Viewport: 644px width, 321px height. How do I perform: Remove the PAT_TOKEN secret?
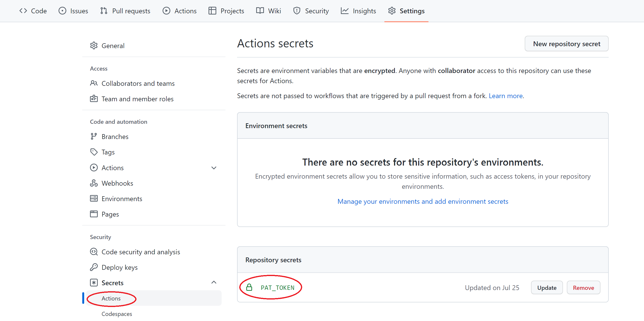click(x=583, y=288)
